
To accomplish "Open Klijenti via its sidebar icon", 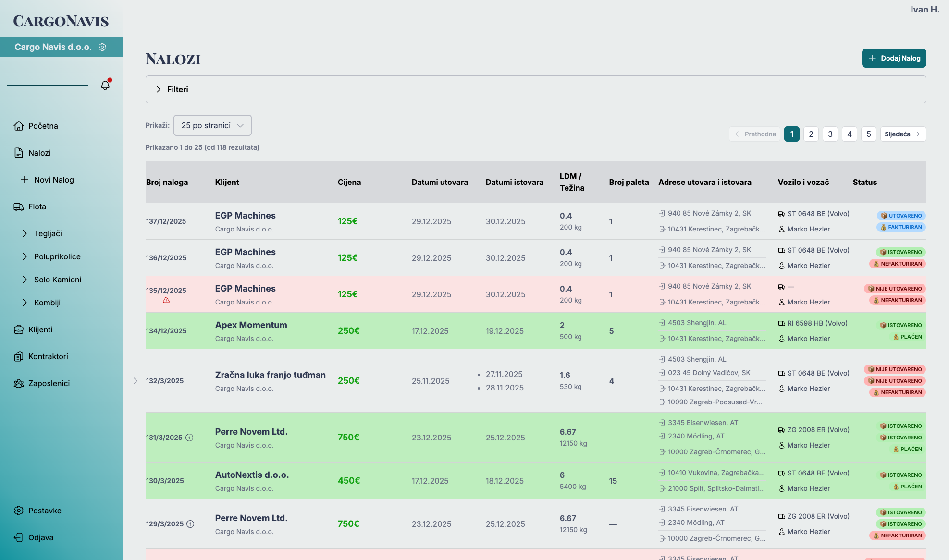I will [x=18, y=329].
